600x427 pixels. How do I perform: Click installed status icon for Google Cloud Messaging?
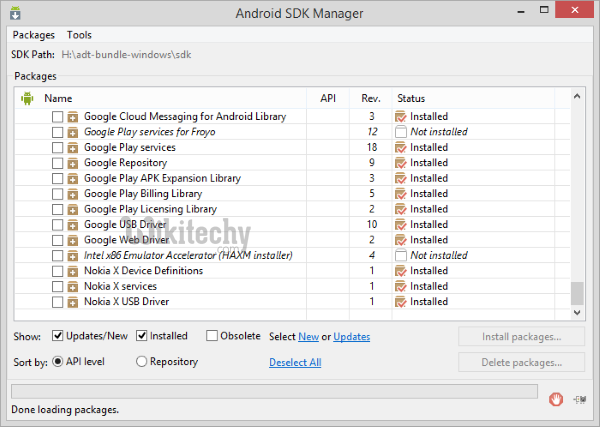coord(401,116)
